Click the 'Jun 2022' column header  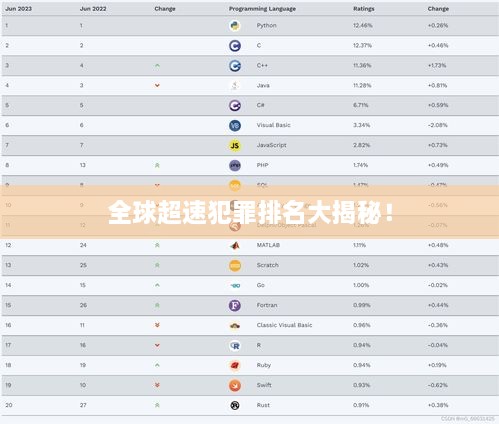click(x=93, y=9)
